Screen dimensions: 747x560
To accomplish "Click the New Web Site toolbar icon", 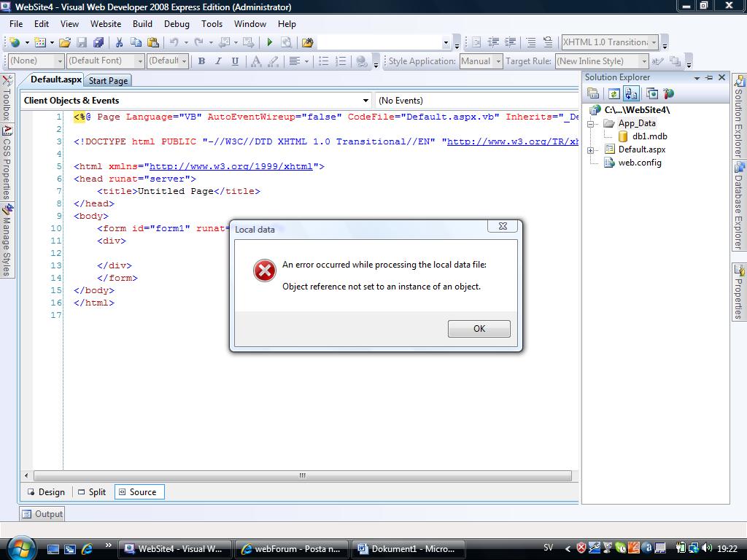I will pos(15,42).
